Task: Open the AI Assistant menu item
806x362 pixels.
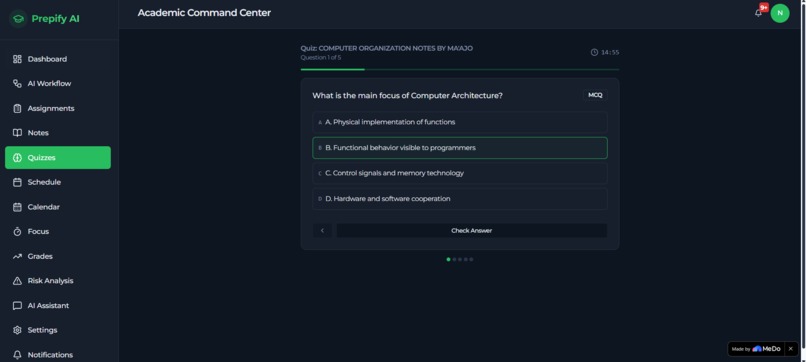Action: coord(58,306)
